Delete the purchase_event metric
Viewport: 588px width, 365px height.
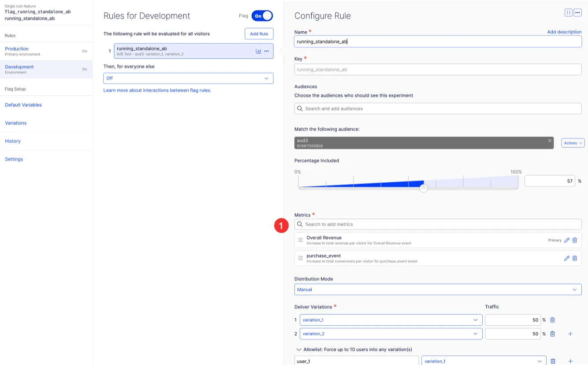coord(575,259)
